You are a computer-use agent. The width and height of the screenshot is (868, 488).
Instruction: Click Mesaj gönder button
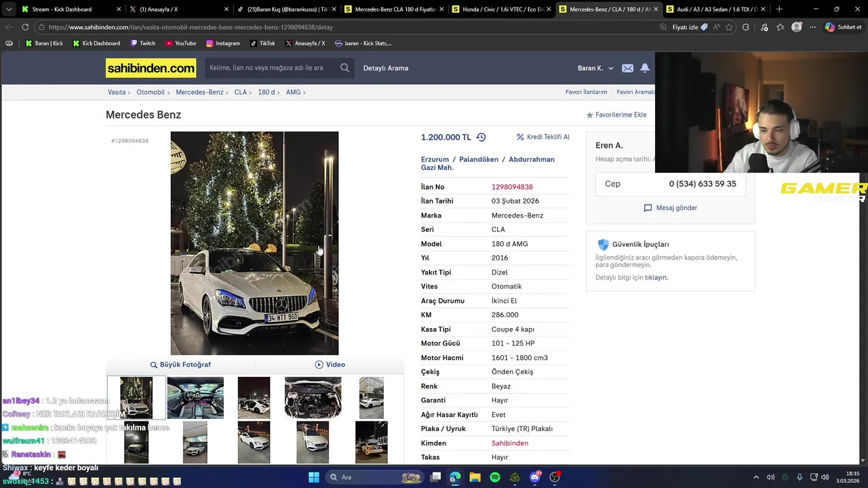670,208
